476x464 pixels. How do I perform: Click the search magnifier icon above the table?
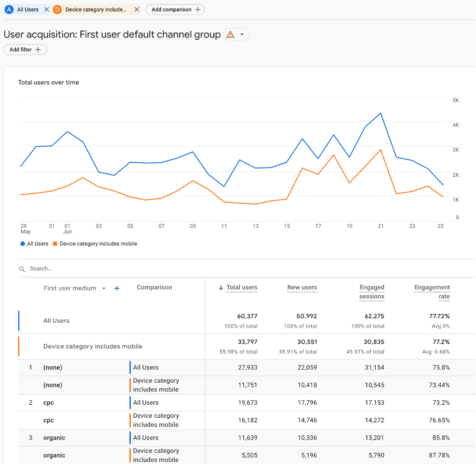pyautogui.click(x=22, y=269)
